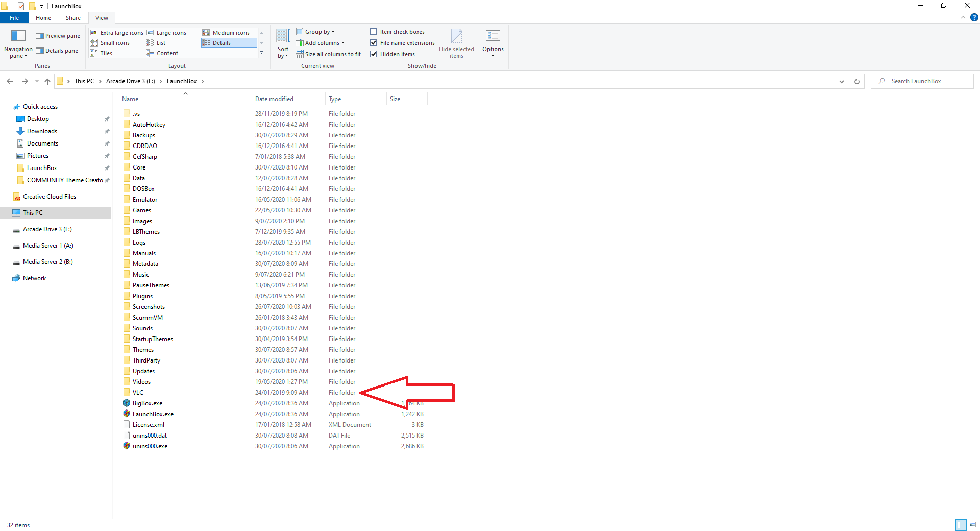Open the Navigation pane menu
Image resolution: width=980 pixels, height=531 pixels.
18,44
